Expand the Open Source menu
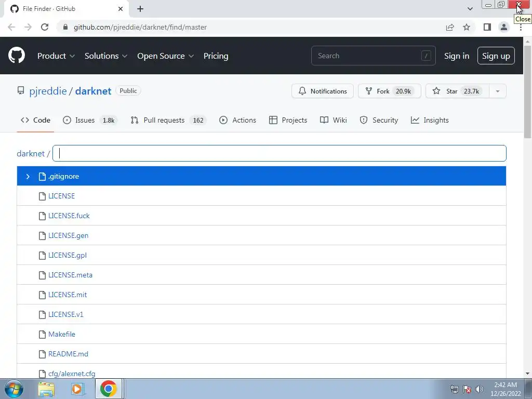532x399 pixels. (x=166, y=56)
